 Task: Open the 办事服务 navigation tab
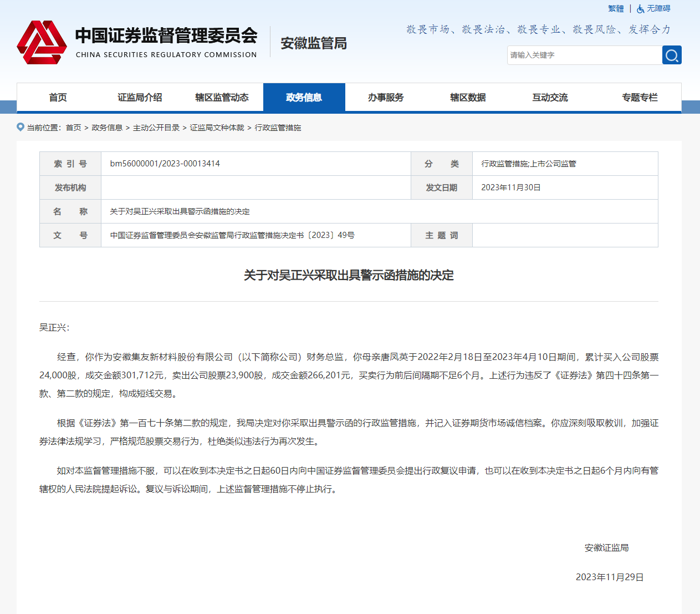tap(386, 97)
